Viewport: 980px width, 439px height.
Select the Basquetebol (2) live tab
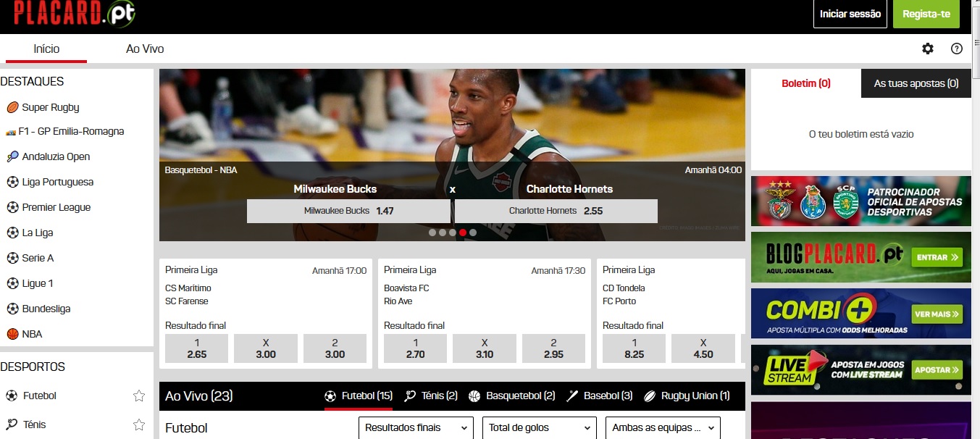pos(511,396)
